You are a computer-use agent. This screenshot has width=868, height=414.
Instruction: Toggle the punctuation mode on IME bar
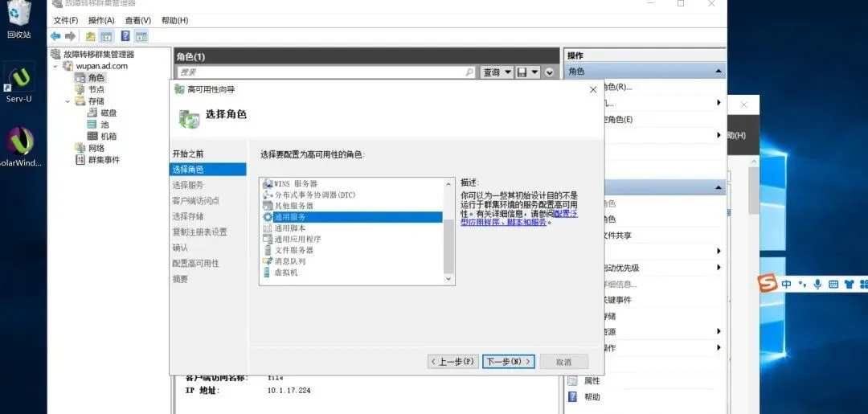coord(802,285)
